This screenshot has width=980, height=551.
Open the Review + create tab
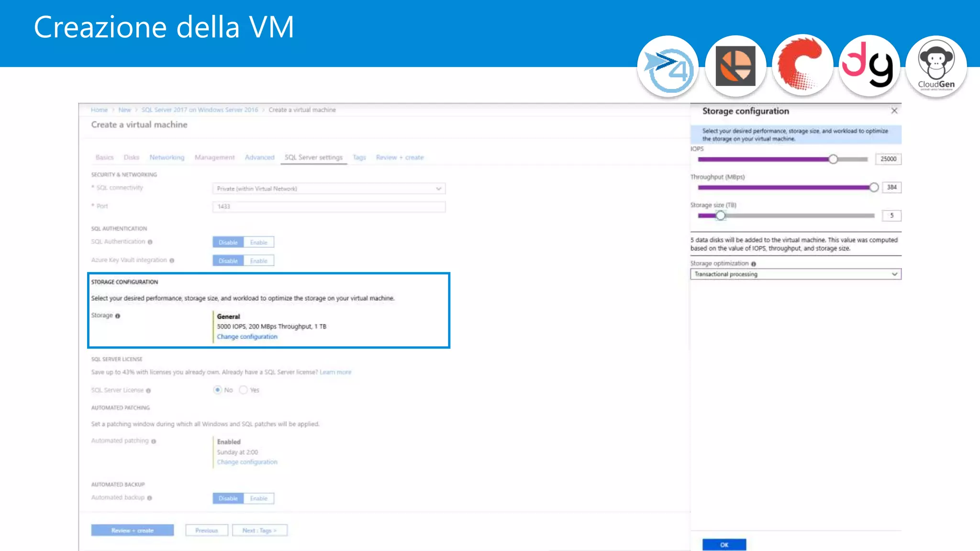click(x=400, y=157)
